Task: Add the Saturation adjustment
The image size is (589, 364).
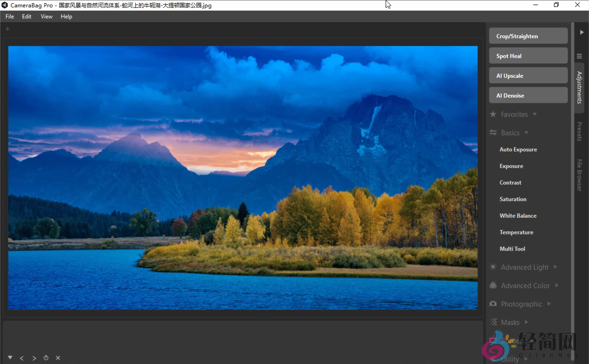Action: coord(513,199)
